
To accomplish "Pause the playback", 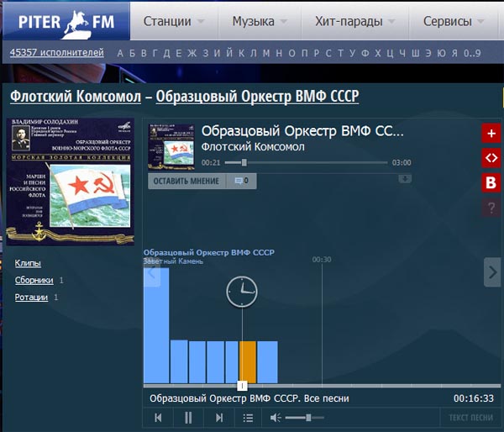I will pos(188,418).
